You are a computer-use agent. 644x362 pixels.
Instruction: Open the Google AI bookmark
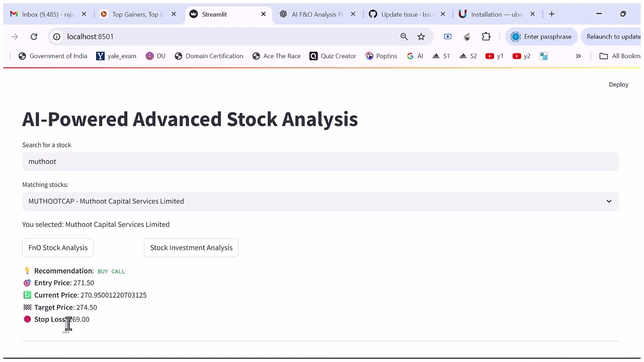(x=415, y=56)
